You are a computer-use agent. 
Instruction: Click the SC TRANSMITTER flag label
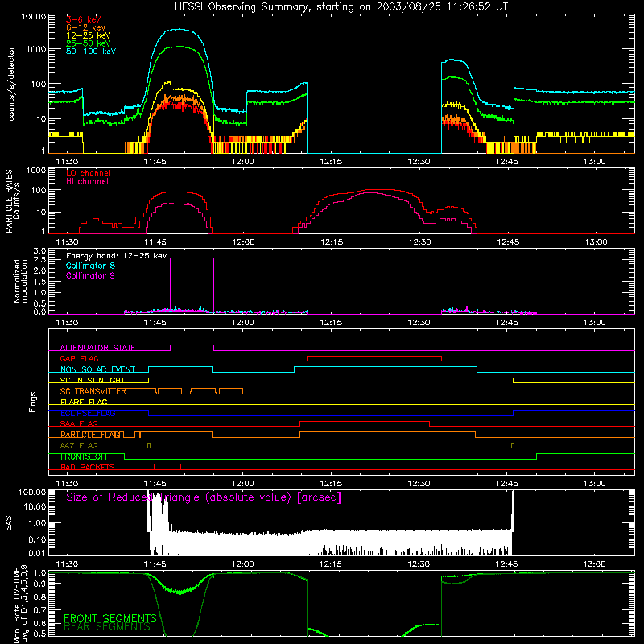pyautogui.click(x=93, y=391)
